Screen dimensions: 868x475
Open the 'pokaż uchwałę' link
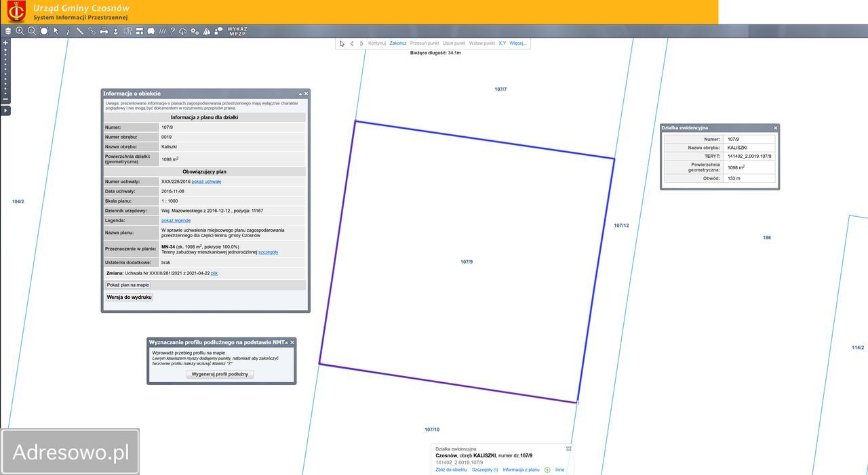(206, 182)
